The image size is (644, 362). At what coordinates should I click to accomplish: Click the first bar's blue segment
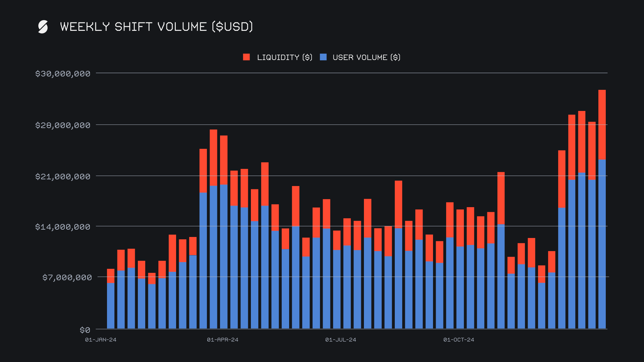pyautogui.click(x=111, y=305)
